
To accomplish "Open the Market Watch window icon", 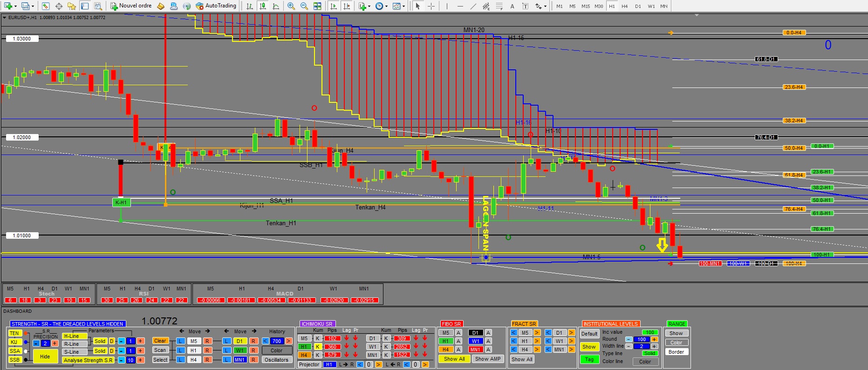I will [x=46, y=6].
